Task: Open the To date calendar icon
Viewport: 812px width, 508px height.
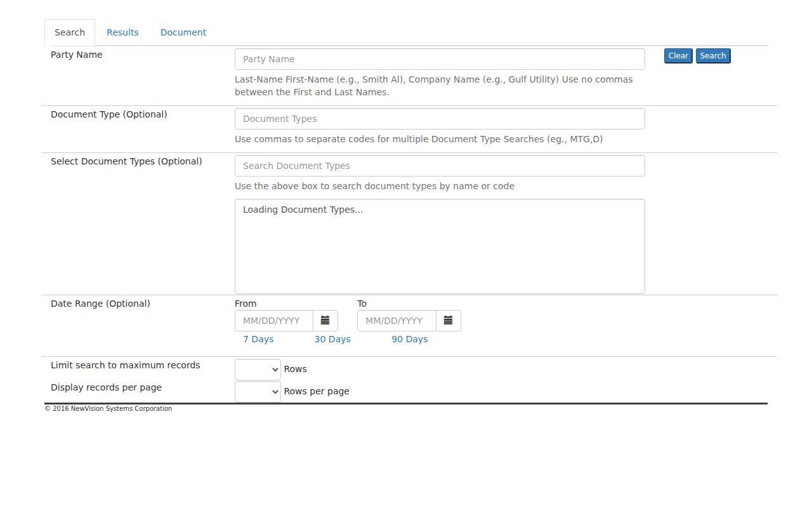Action: pos(449,321)
